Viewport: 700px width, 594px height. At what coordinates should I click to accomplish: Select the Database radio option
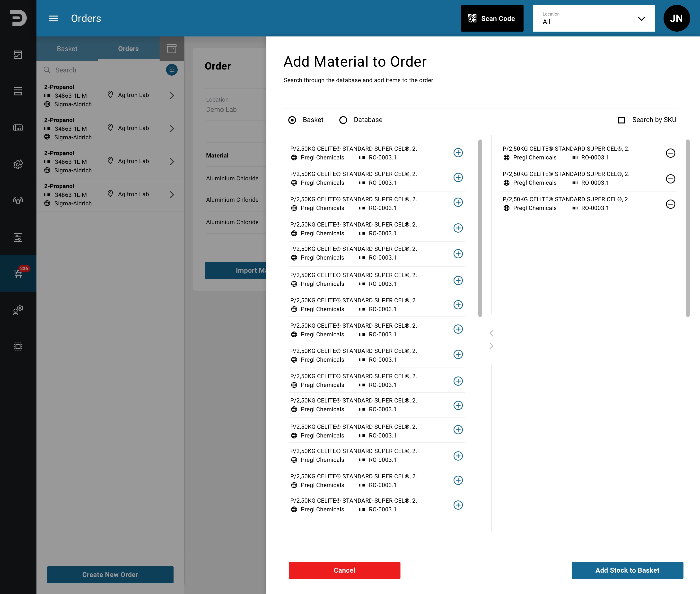pos(343,120)
